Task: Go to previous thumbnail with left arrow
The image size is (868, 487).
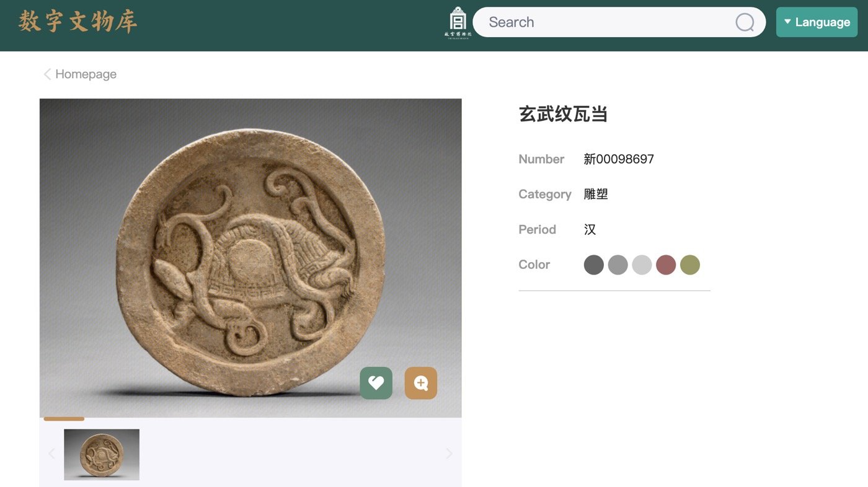Action: pyautogui.click(x=51, y=454)
